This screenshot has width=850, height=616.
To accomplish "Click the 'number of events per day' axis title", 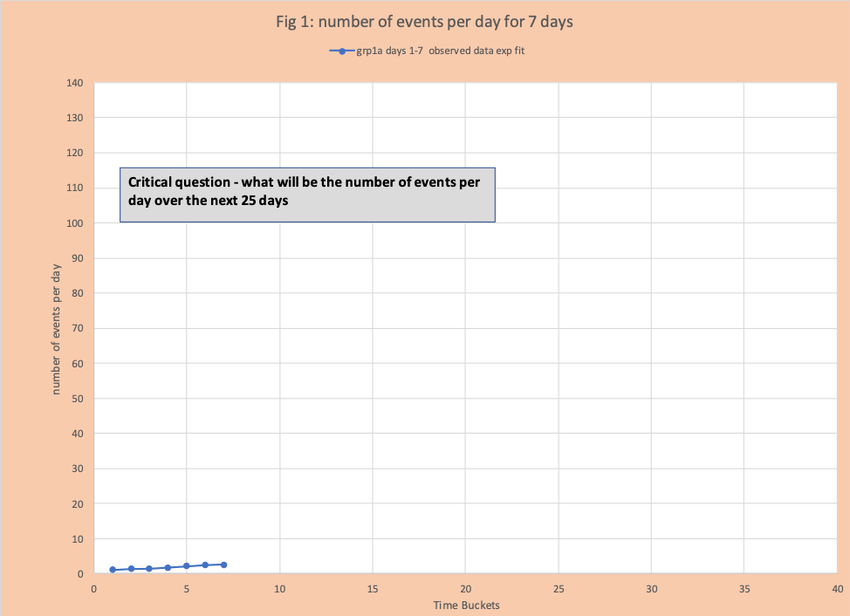I will pyautogui.click(x=56, y=330).
